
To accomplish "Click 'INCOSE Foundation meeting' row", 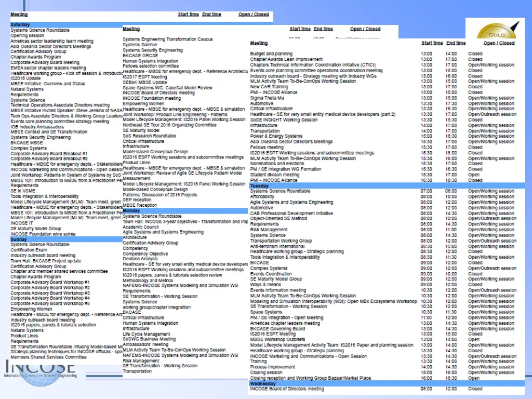I will [152, 98].
